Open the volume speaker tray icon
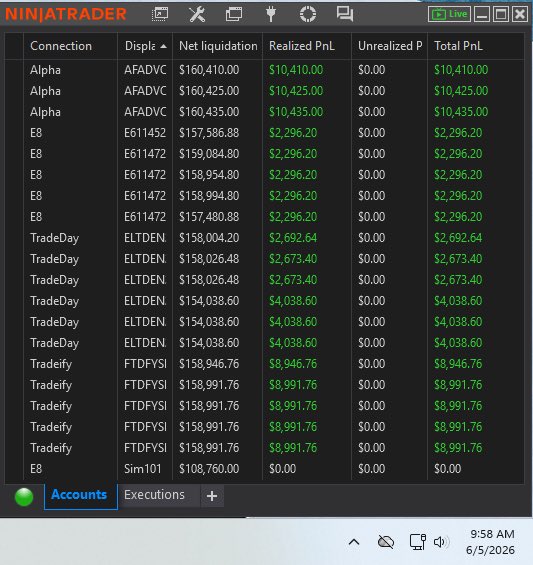 pos(441,542)
